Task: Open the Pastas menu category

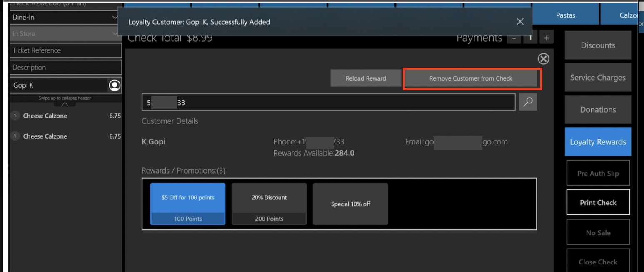Action: click(x=565, y=15)
